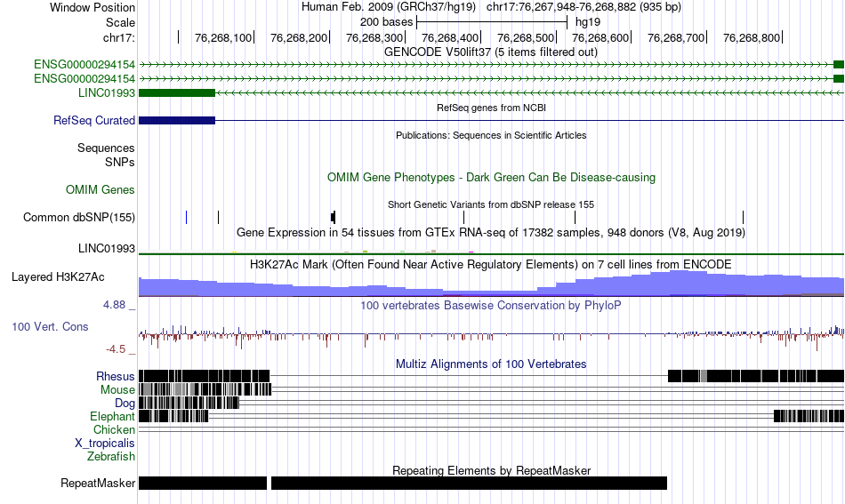
Task: Click the Sequences track label
Action: click(x=106, y=148)
